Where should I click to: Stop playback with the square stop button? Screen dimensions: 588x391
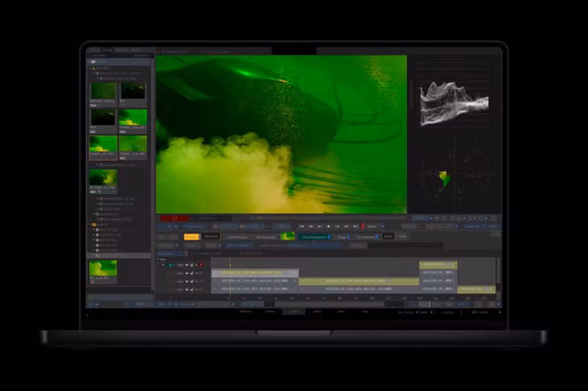pyautogui.click(x=329, y=226)
